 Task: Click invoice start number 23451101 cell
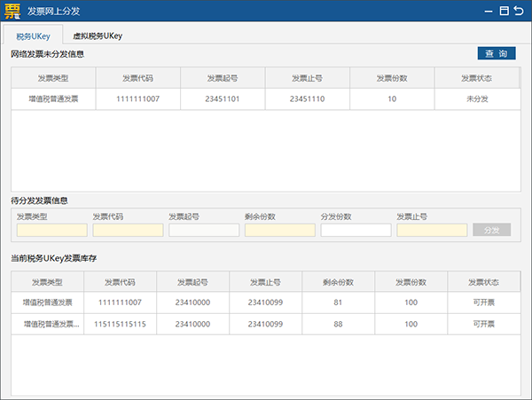click(223, 99)
